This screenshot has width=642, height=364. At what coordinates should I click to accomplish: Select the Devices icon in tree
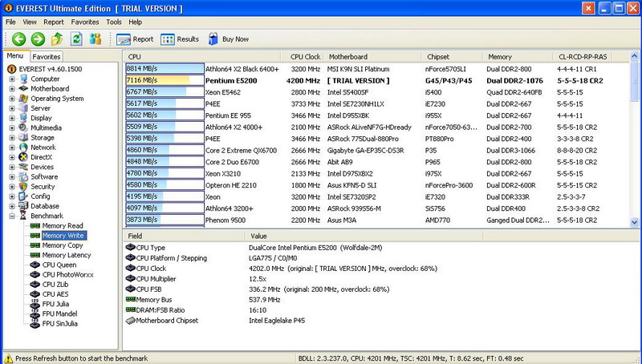pyautogui.click(x=24, y=167)
